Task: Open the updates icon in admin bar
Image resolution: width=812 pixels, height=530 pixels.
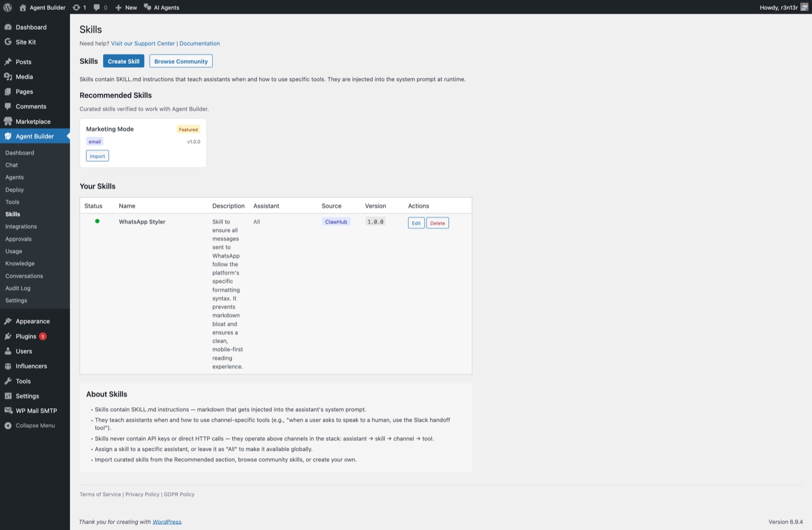Action: (77, 8)
